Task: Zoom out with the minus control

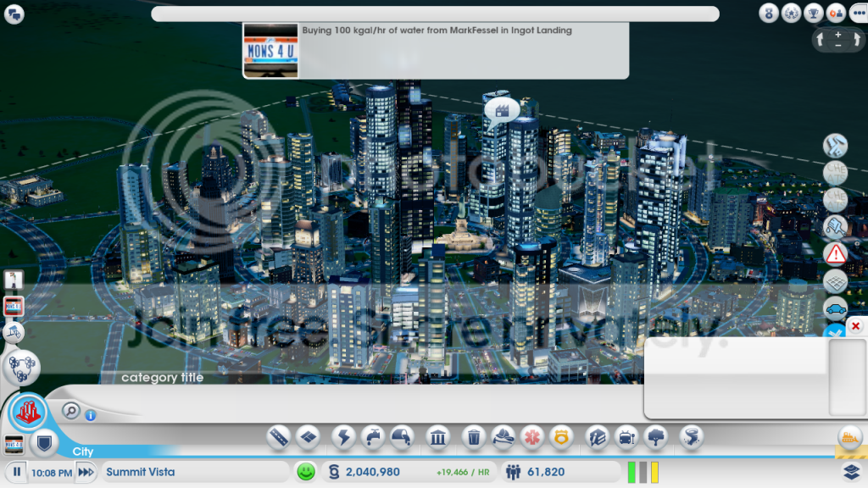Action: tap(838, 46)
